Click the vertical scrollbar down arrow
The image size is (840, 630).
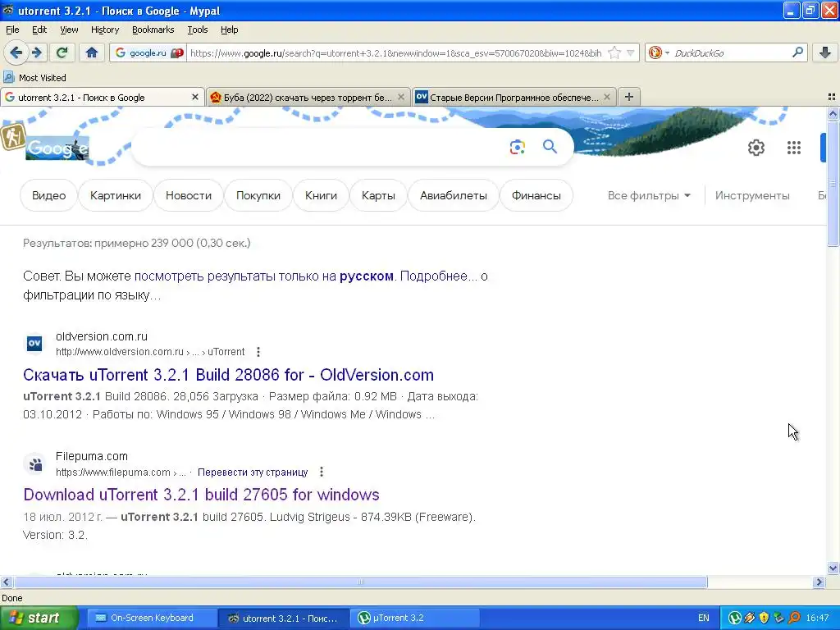coord(833,568)
